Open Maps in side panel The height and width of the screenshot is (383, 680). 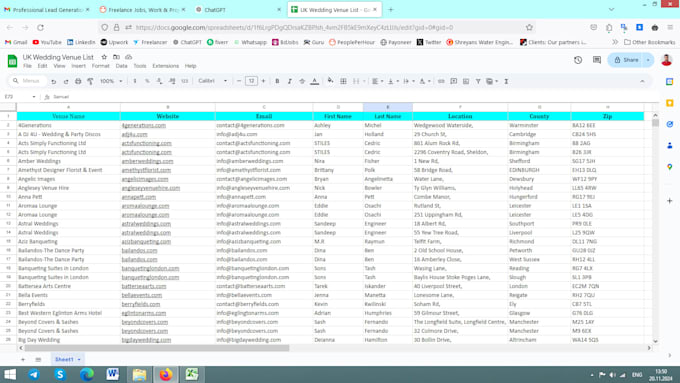(670, 167)
